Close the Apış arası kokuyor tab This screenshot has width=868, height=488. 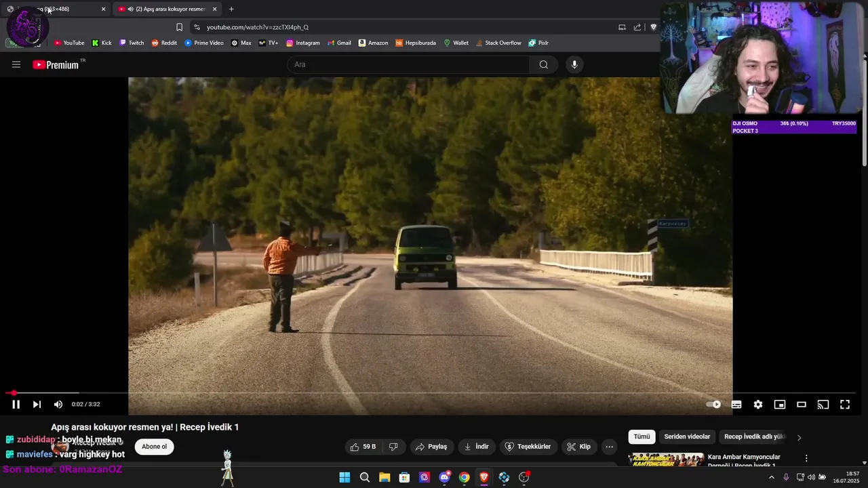tap(214, 9)
